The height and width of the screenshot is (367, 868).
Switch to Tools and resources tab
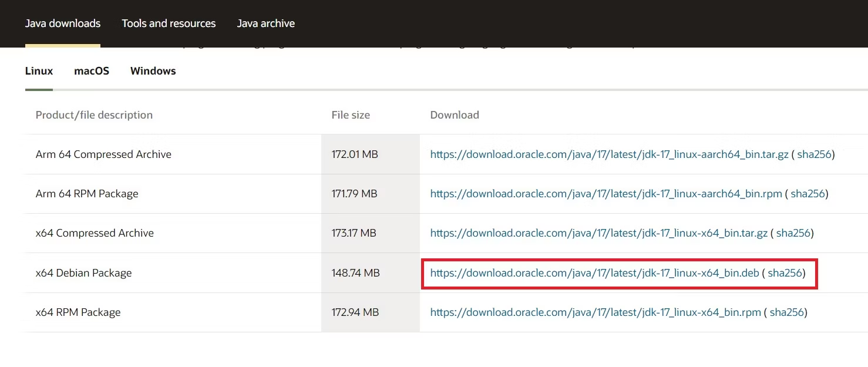[169, 23]
